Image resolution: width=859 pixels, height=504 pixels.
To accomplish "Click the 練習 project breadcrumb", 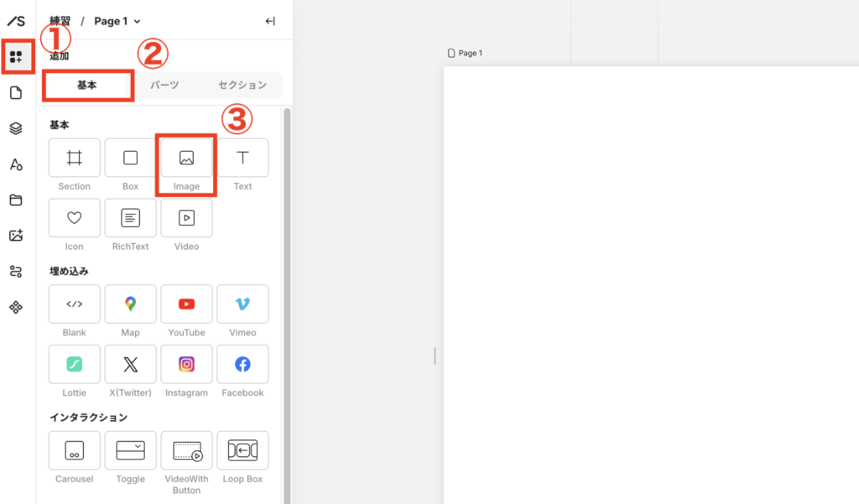I will click(60, 21).
